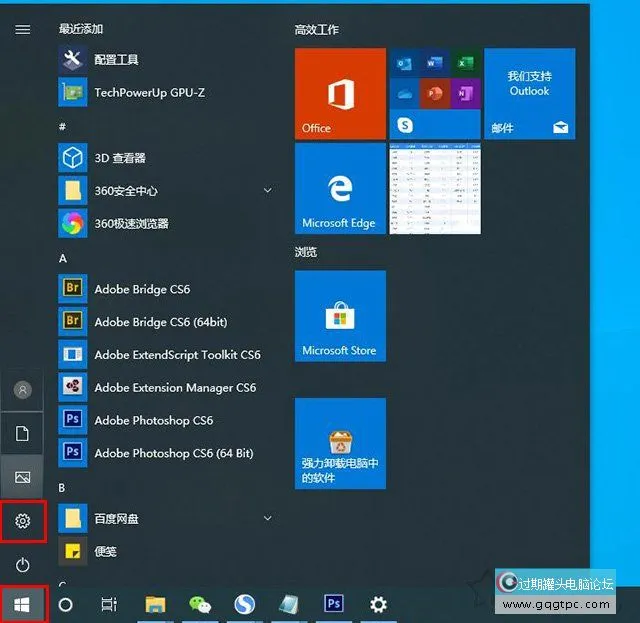Image resolution: width=640 pixels, height=623 pixels.
Task: Launch TechPowerUp GPU-Z icon
Action: [x=73, y=92]
